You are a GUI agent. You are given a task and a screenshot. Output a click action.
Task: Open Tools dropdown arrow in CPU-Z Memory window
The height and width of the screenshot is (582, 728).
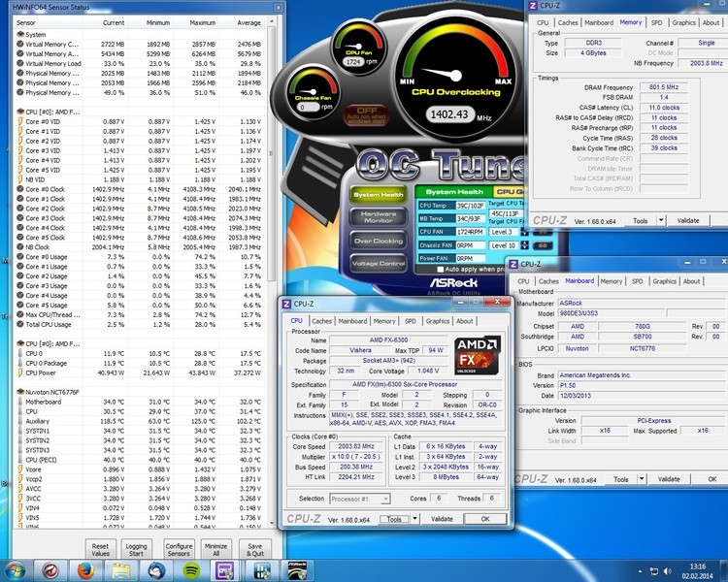[x=661, y=220]
